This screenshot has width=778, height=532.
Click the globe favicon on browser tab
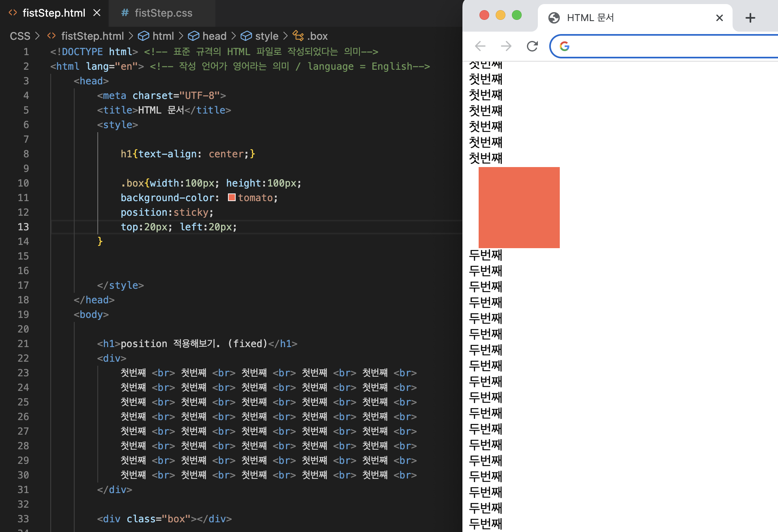(x=554, y=18)
